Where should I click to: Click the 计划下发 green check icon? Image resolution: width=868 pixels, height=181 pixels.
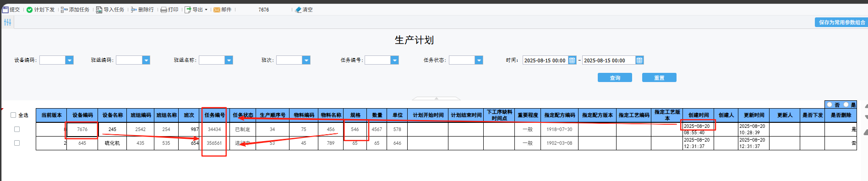tap(29, 10)
